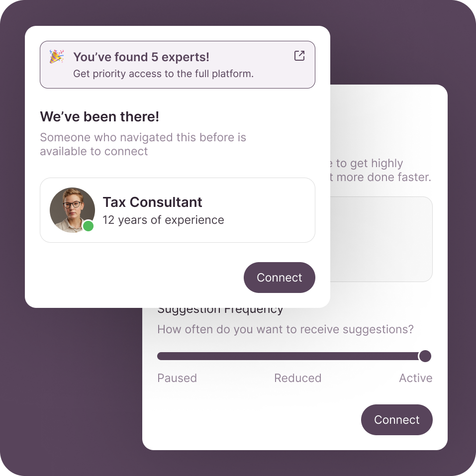Set slider to the Paused label
The height and width of the screenshot is (476, 476).
(177, 378)
